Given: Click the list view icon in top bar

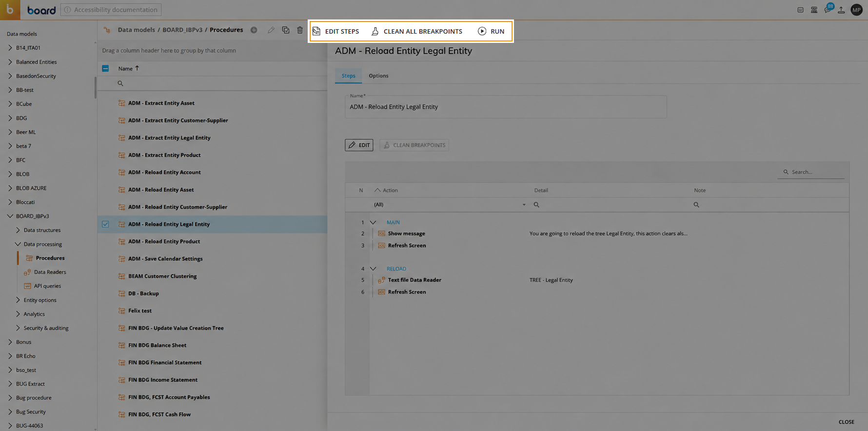Looking at the screenshot, I should (x=800, y=10).
